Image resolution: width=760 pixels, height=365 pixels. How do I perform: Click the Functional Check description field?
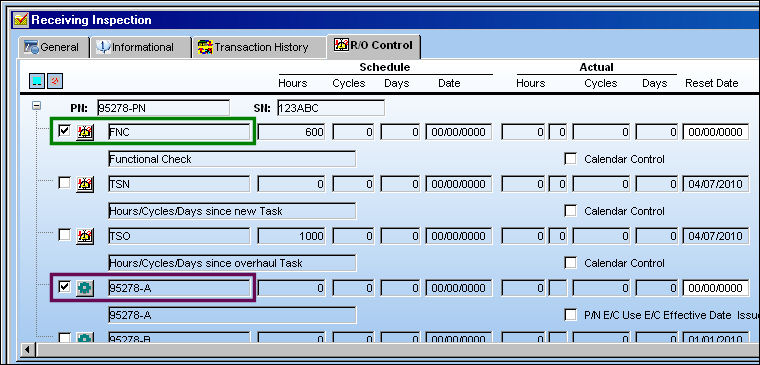pyautogui.click(x=232, y=159)
